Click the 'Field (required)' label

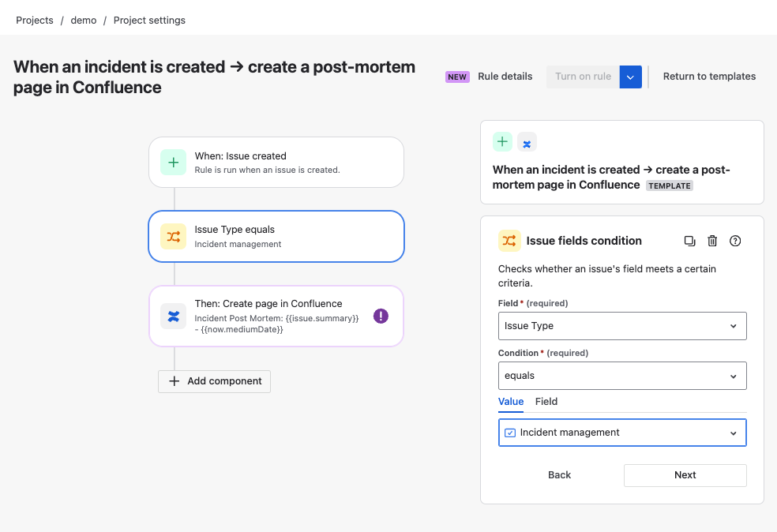[533, 303]
